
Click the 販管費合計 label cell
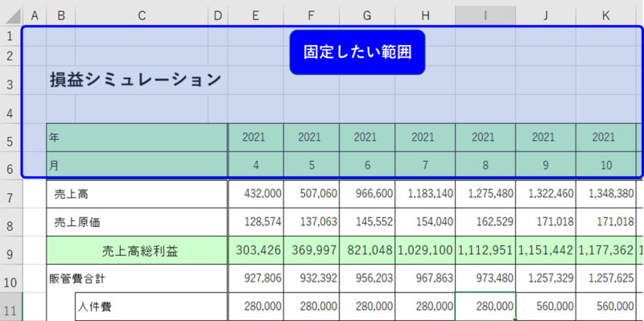tap(137, 278)
